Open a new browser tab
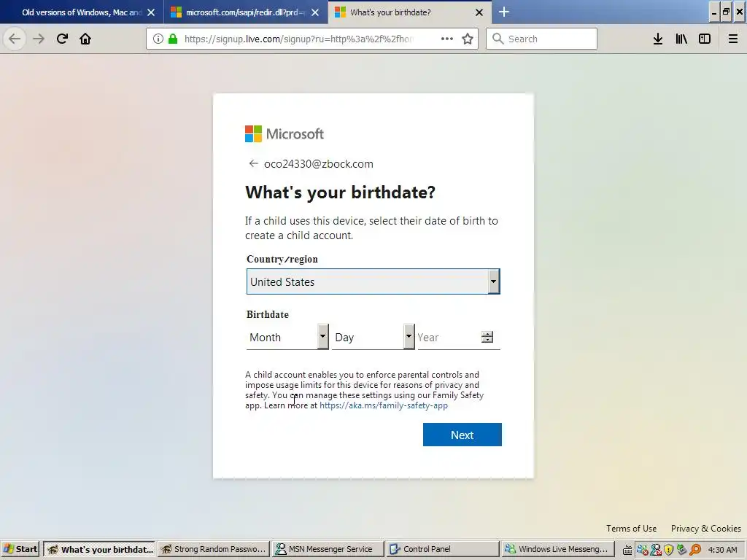Screen dimensions: 747x560 tap(504, 12)
